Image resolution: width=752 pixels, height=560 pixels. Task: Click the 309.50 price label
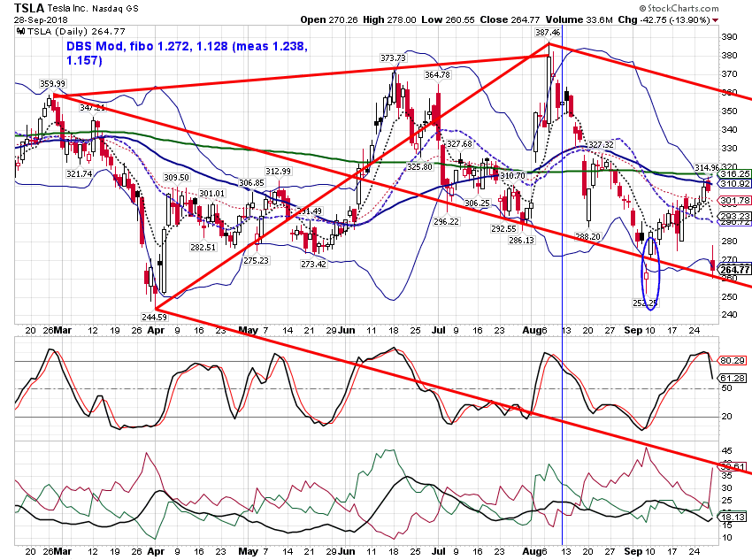[x=176, y=178]
